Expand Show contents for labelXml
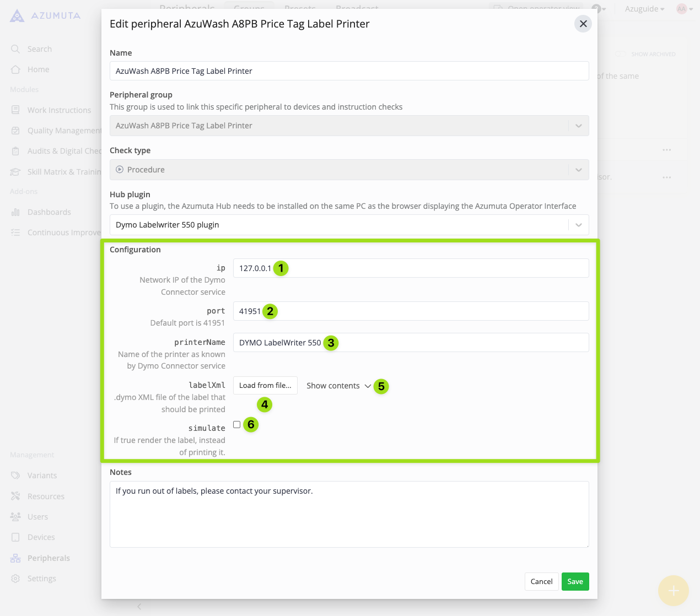700x616 pixels. pyautogui.click(x=338, y=386)
